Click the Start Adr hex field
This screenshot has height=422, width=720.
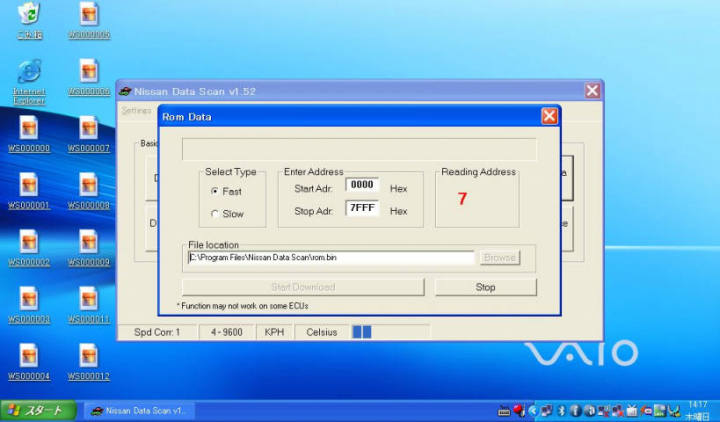(x=362, y=185)
